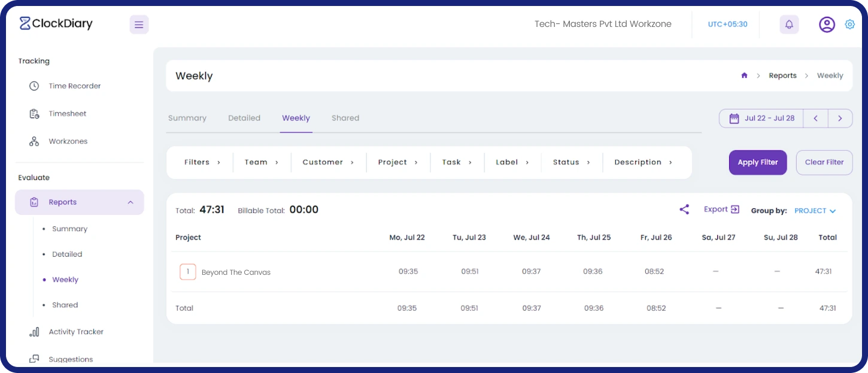Open the user profile avatar
Screen dimensions: 868x373
[x=827, y=25]
